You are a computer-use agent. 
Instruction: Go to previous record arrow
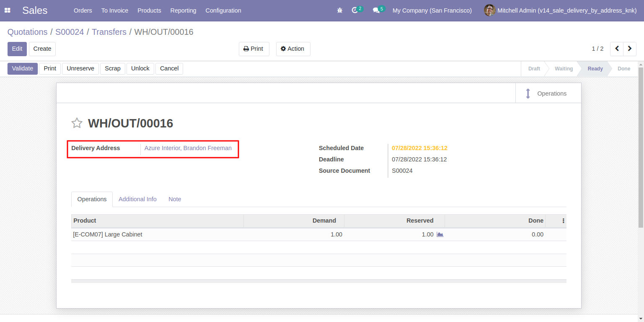click(x=617, y=49)
